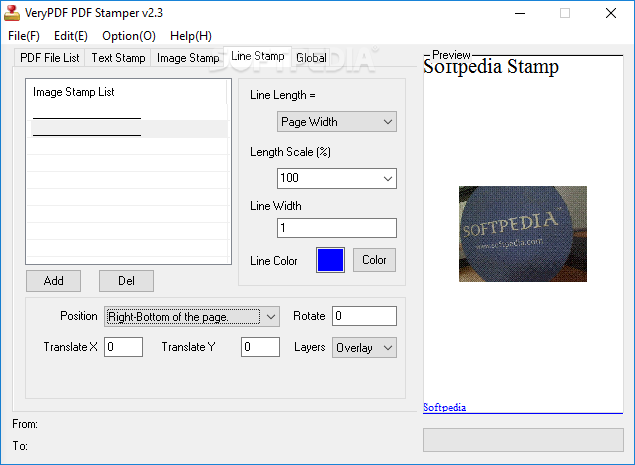This screenshot has width=635, height=465.
Task: Open the Help(H) menu
Action: [x=191, y=36]
